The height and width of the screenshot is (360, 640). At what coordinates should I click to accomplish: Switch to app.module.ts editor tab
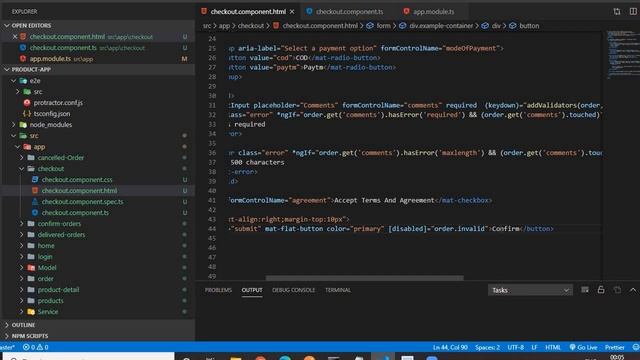433,12
